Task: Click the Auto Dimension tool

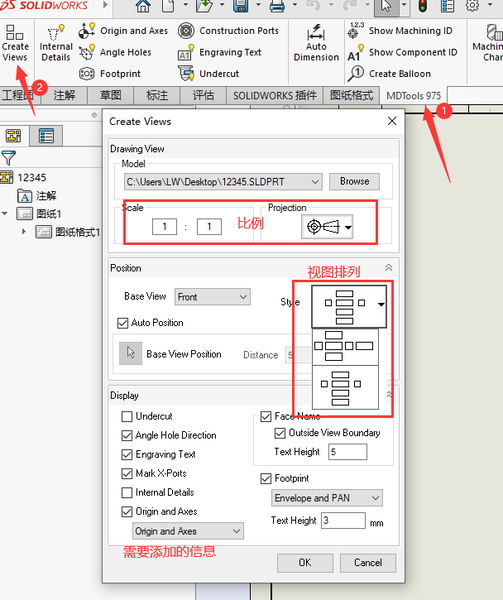Action: coord(316,42)
